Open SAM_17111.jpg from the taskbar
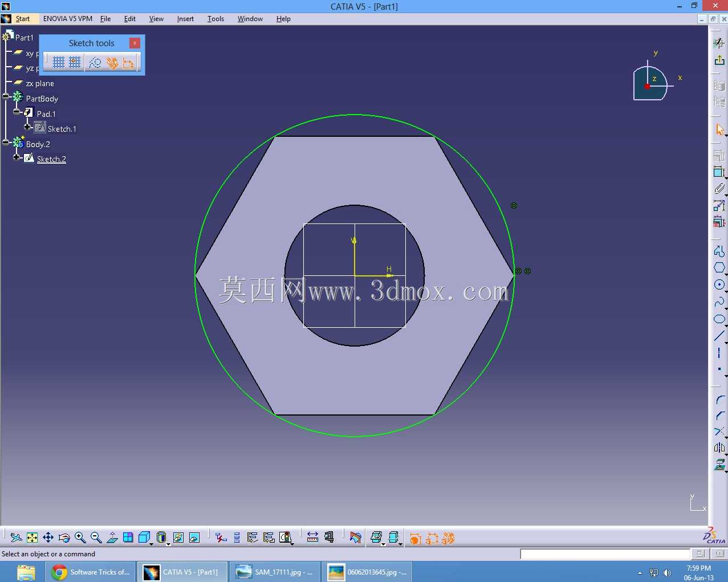Screen dimensions: 728x582 point(275,572)
